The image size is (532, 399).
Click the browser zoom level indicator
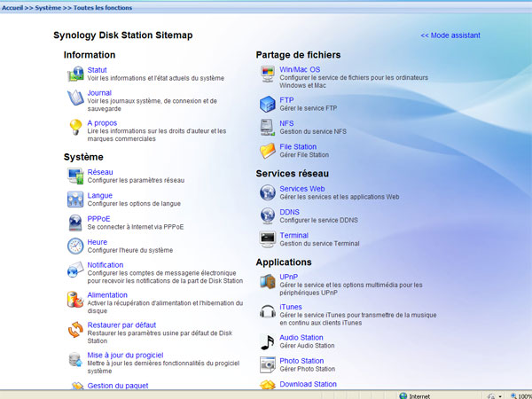coord(520,395)
